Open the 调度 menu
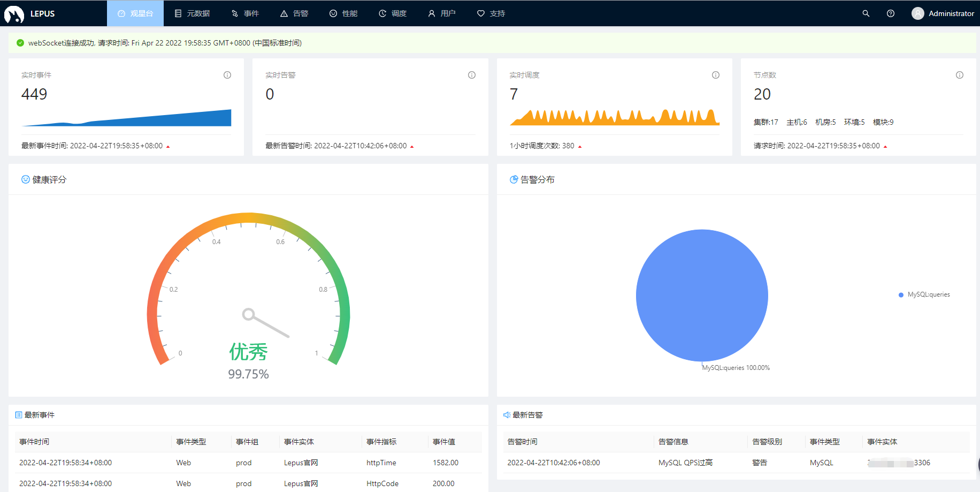The height and width of the screenshot is (492, 980). (393, 13)
